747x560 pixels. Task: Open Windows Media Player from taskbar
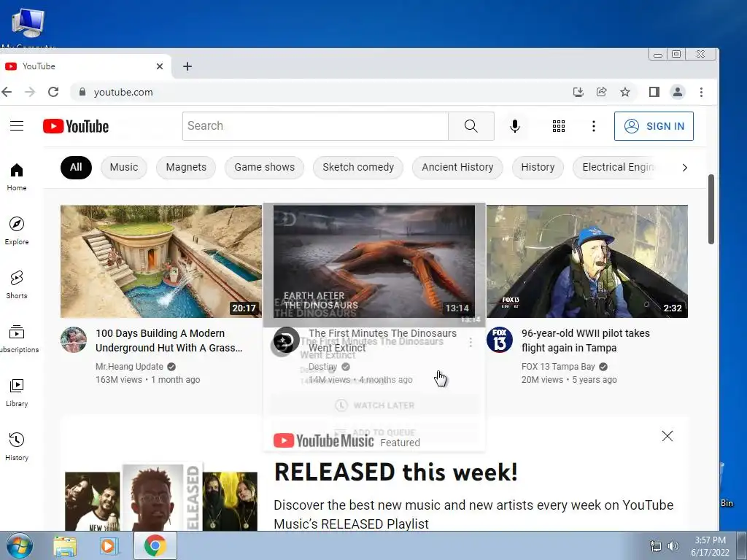pyautogui.click(x=109, y=546)
